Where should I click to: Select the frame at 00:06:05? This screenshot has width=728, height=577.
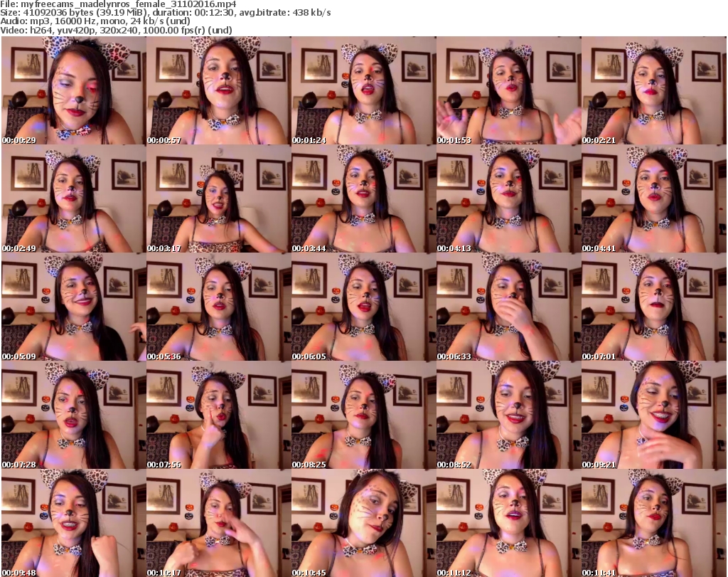click(x=363, y=307)
